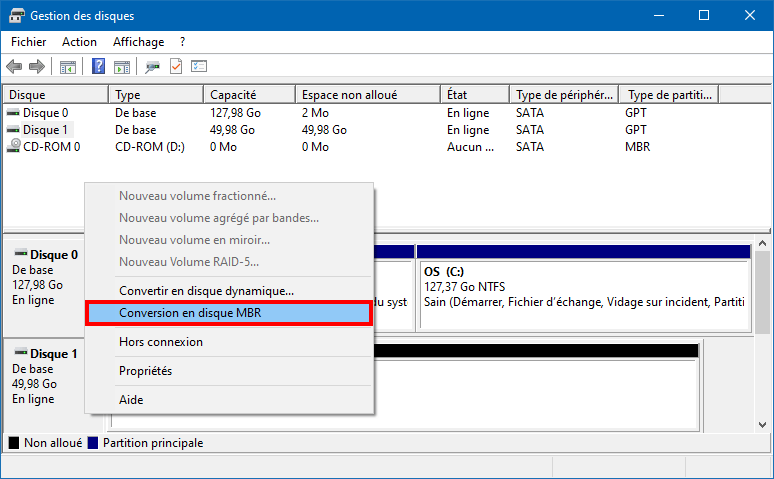Image resolution: width=774 pixels, height=479 pixels.
Task: Click the 2 Mo unallocated cell
Action: [315, 113]
